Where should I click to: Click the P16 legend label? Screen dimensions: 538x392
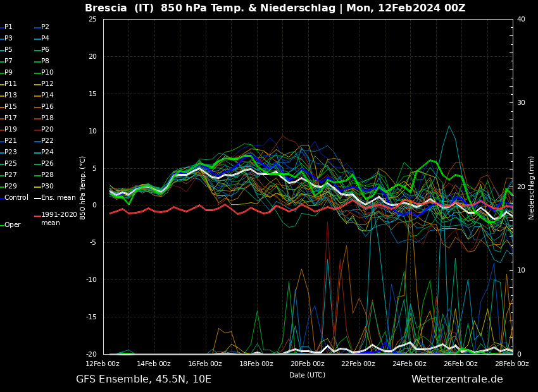47,107
